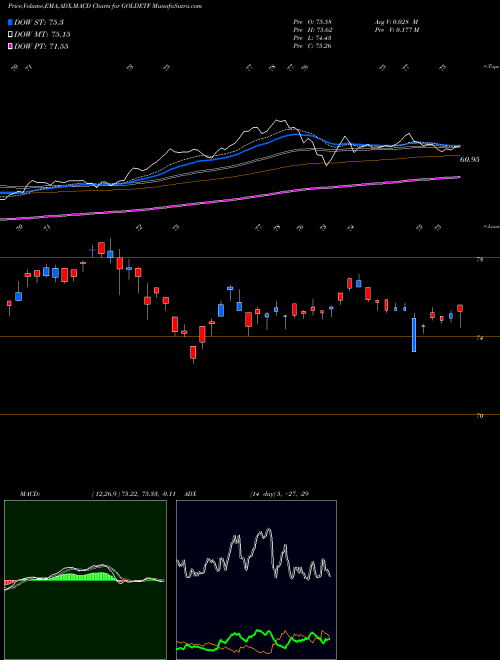Click the 60.95 price label

[x=470, y=160]
